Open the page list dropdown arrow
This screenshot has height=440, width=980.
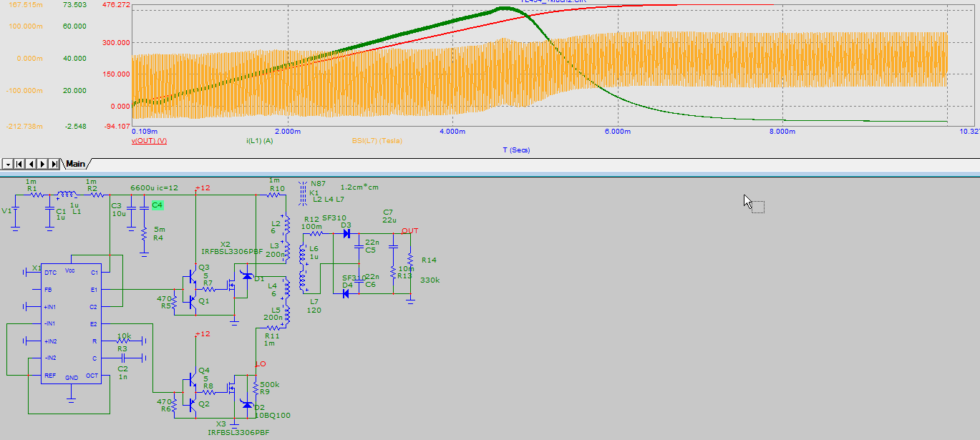tap(6, 164)
